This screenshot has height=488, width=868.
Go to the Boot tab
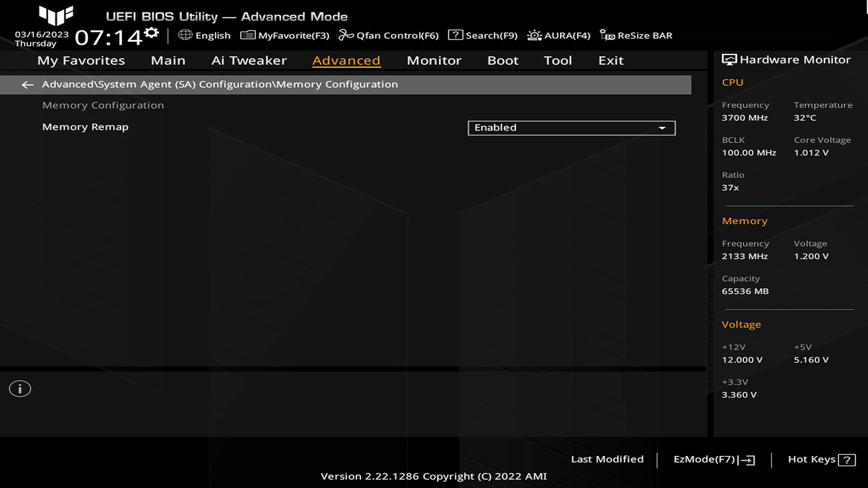pos(503,61)
